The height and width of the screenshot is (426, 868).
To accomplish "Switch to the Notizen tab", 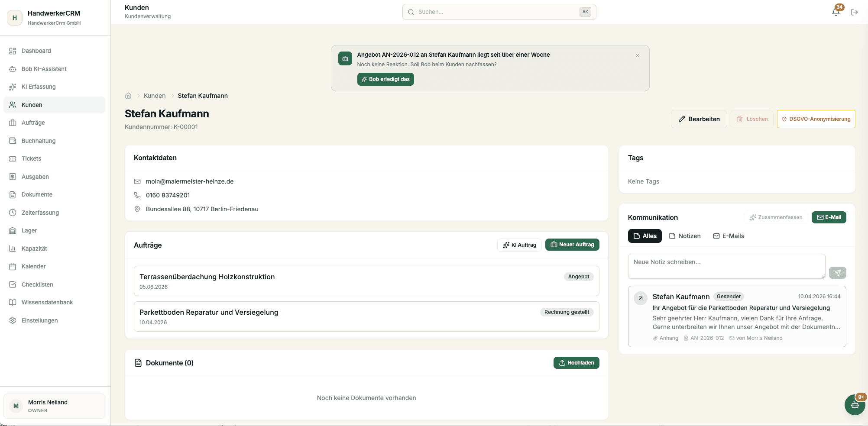I will coord(685,236).
